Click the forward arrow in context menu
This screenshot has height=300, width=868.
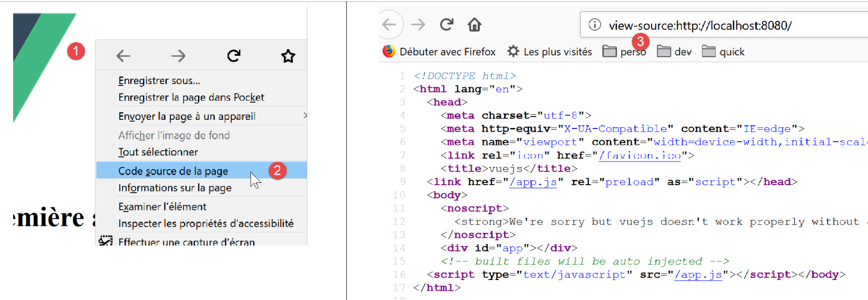178,56
